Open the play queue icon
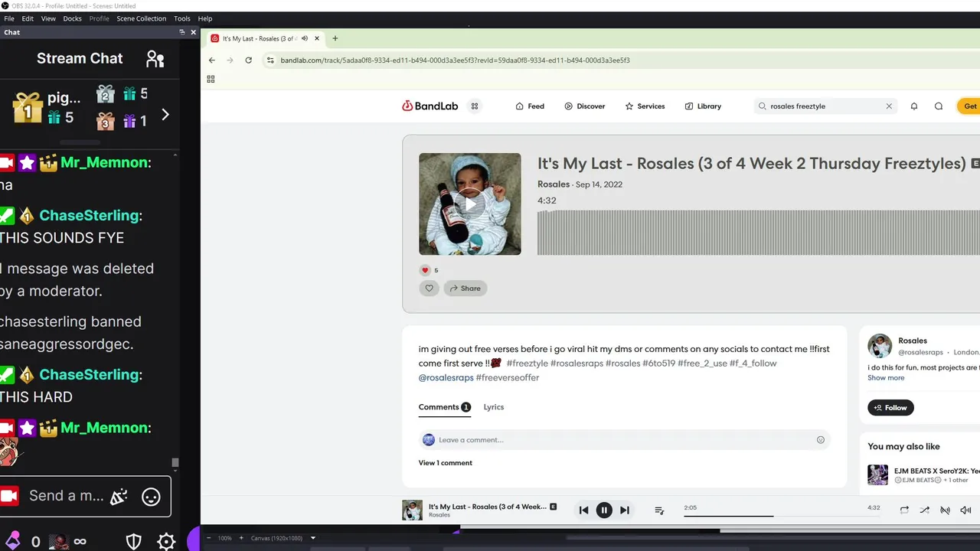The height and width of the screenshot is (551, 980). pos(659,510)
